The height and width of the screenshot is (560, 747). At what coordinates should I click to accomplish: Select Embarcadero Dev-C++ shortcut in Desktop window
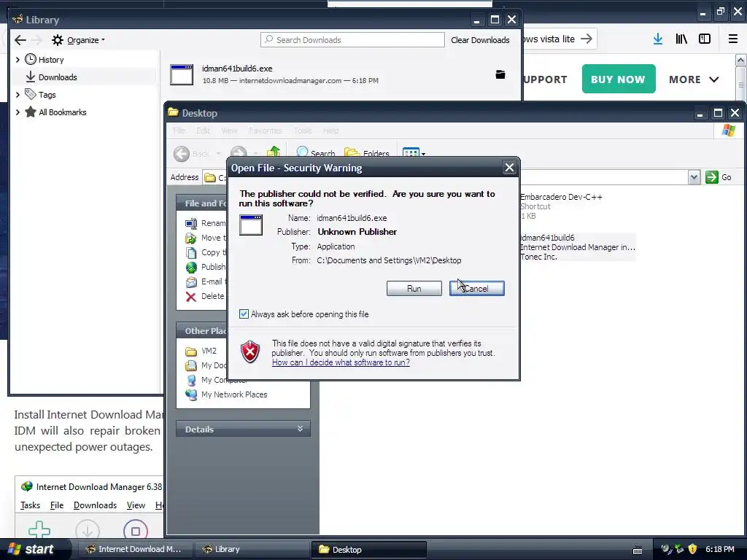point(561,206)
